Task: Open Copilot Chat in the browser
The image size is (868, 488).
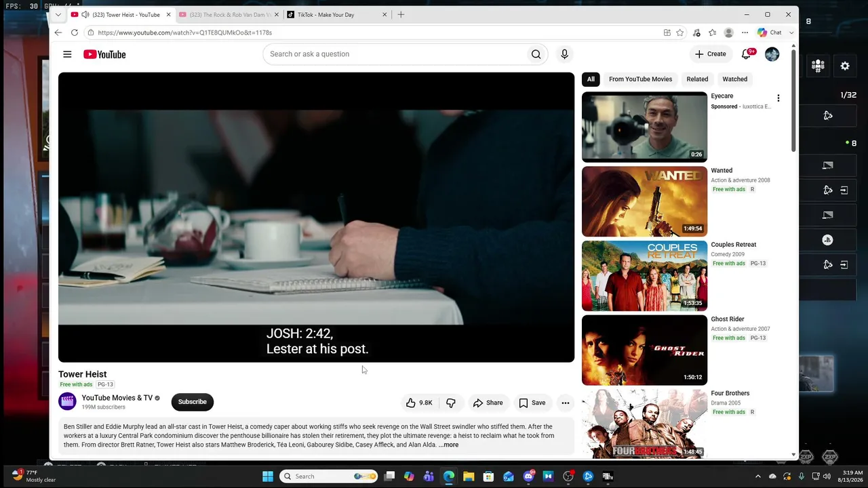Action: [x=770, y=33]
